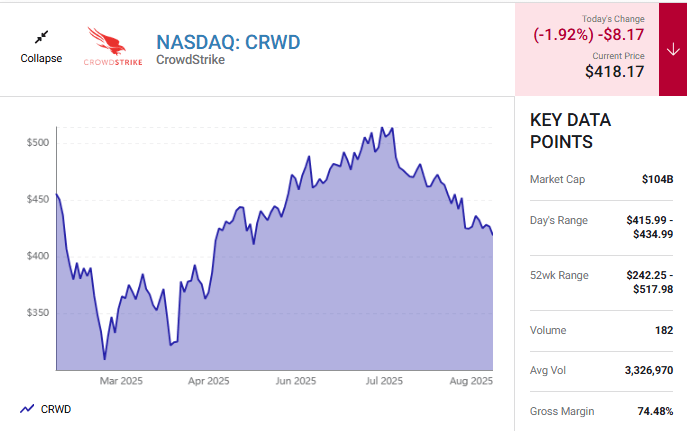Image resolution: width=687 pixels, height=431 pixels.
Task: Collapse the CRWD stock panel via Collapse text
Action: click(x=41, y=58)
